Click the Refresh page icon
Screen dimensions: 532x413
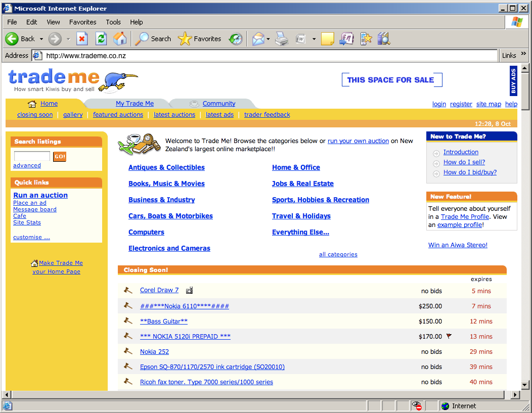[x=101, y=38]
